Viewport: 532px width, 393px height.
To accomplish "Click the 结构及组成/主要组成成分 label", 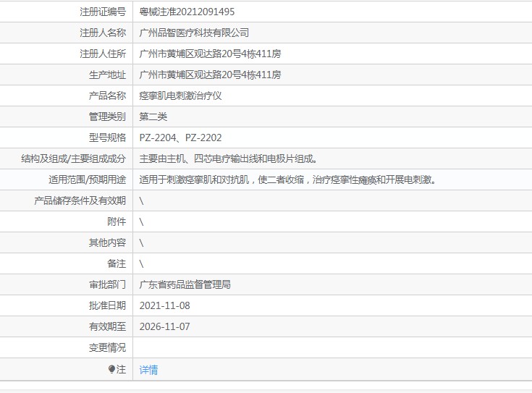I will 73,159.
